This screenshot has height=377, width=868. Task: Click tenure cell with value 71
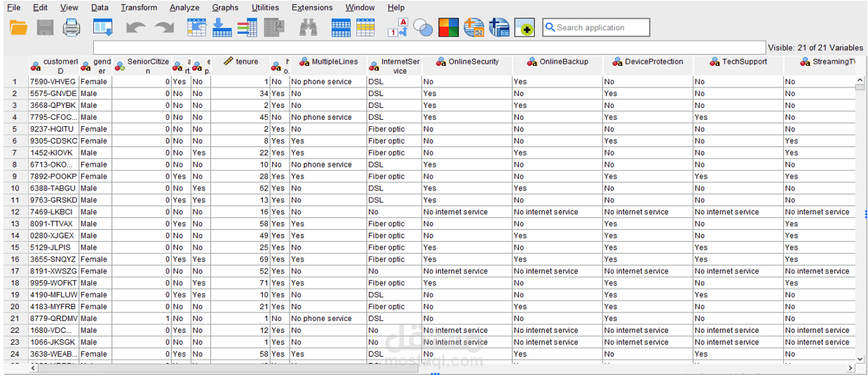[x=240, y=283]
